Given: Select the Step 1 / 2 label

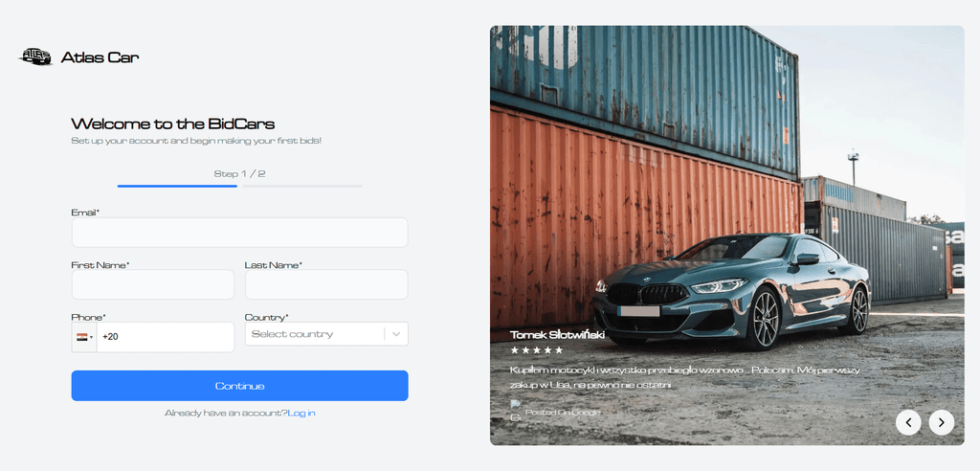Looking at the screenshot, I should (x=239, y=173).
